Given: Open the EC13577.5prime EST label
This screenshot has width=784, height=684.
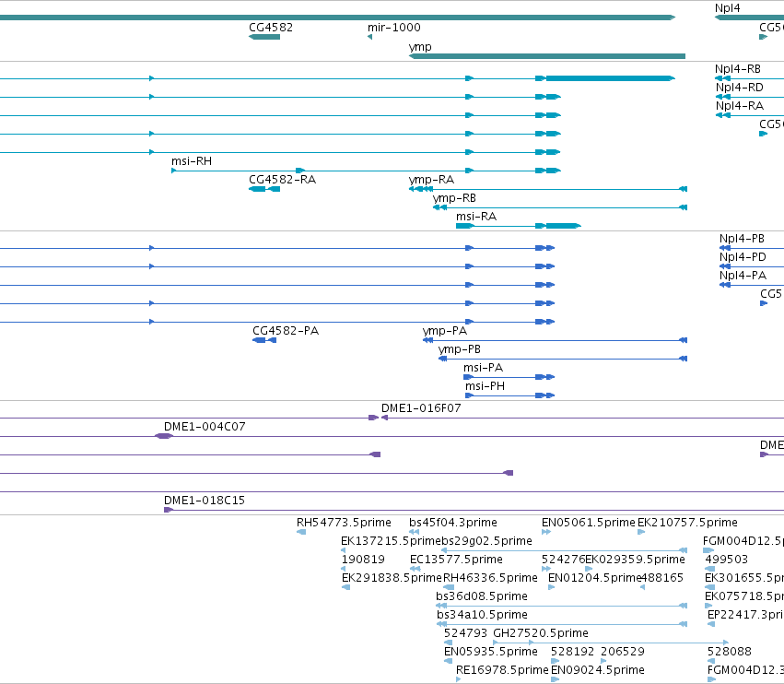Looking at the screenshot, I should (x=456, y=560).
